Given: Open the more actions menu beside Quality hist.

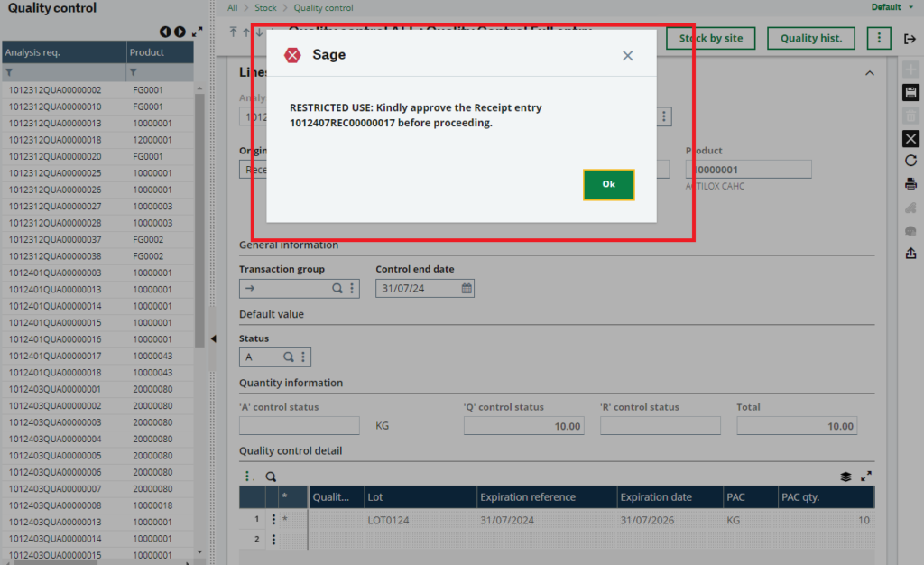Looking at the screenshot, I should pos(879,38).
